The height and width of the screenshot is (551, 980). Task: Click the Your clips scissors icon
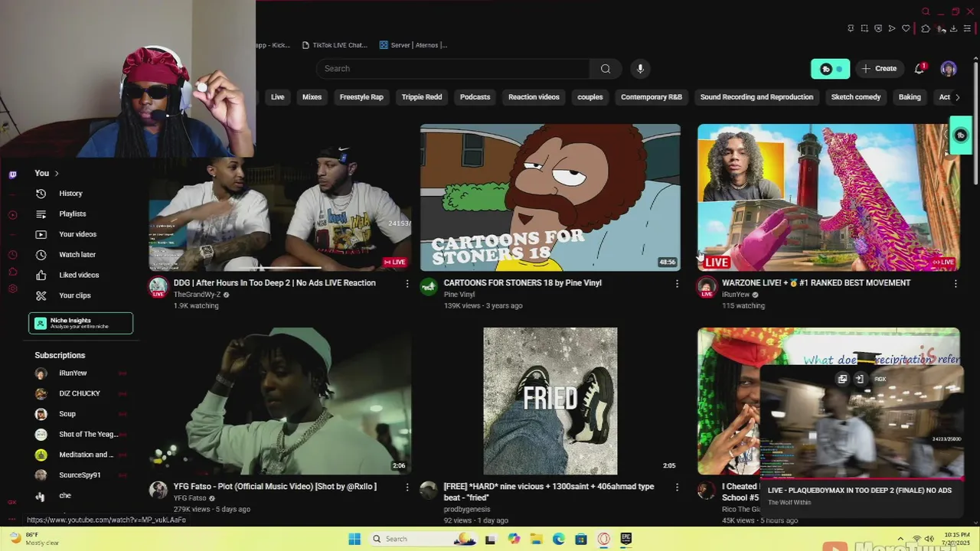[x=41, y=295]
